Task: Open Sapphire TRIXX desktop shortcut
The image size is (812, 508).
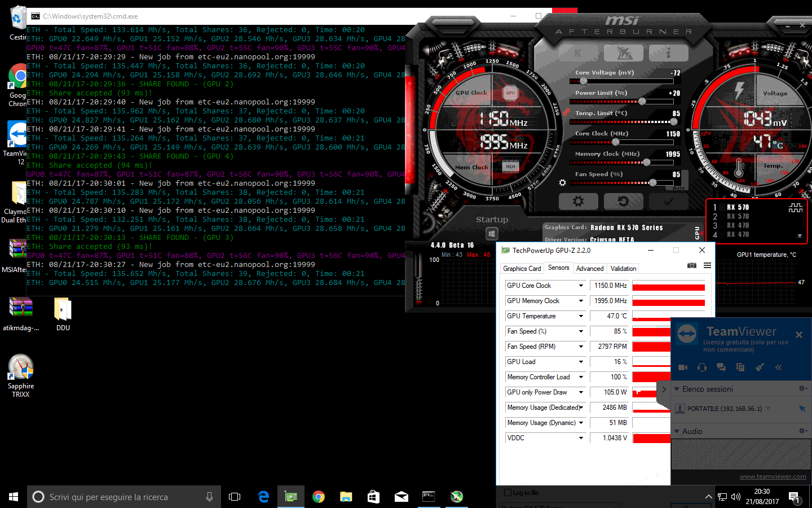Action: 21,375
